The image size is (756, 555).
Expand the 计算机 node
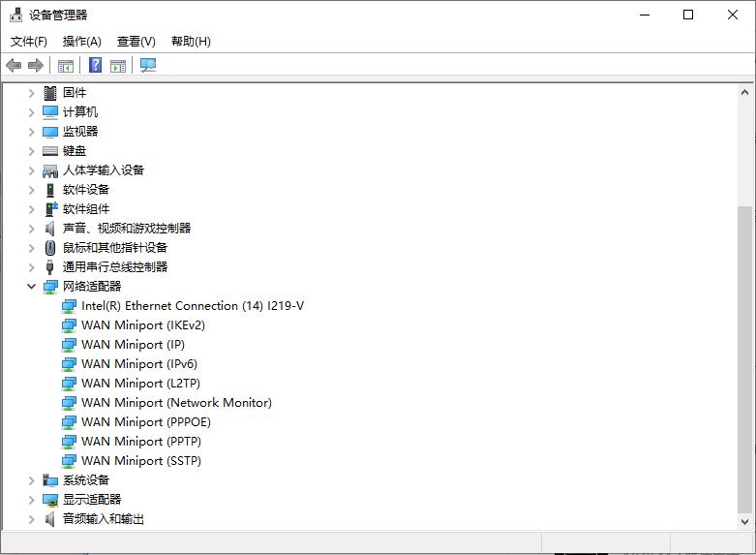click(x=31, y=112)
